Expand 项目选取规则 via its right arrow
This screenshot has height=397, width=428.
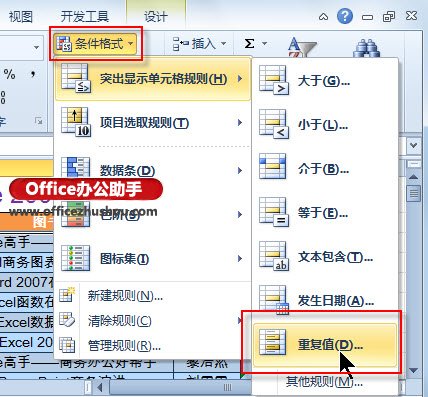(x=240, y=123)
